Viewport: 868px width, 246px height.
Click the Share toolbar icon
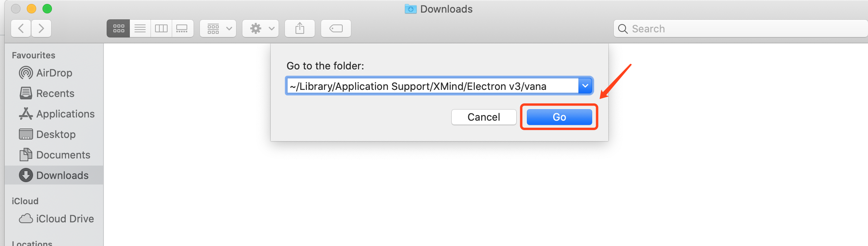point(300,28)
